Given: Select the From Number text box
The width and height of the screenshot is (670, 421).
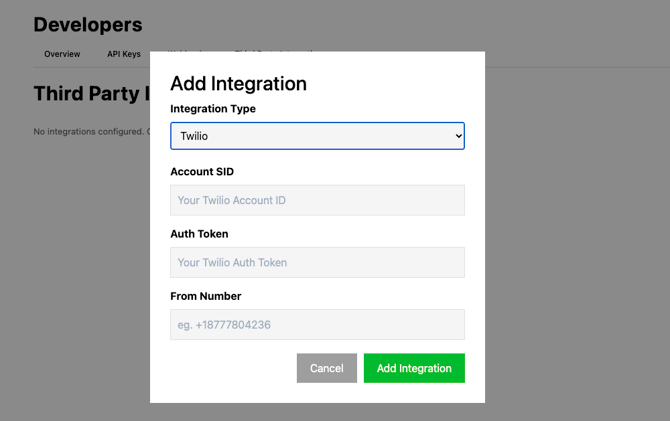Looking at the screenshot, I should coord(317,324).
